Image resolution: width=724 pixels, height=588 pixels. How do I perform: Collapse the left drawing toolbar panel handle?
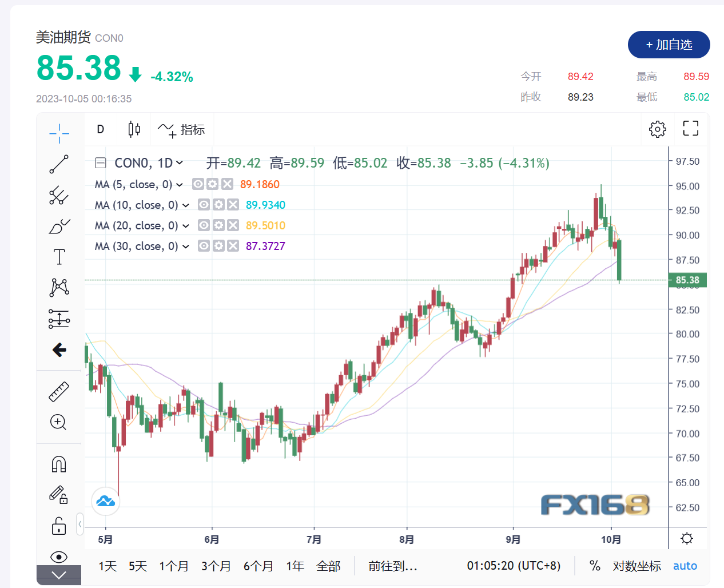point(79,523)
